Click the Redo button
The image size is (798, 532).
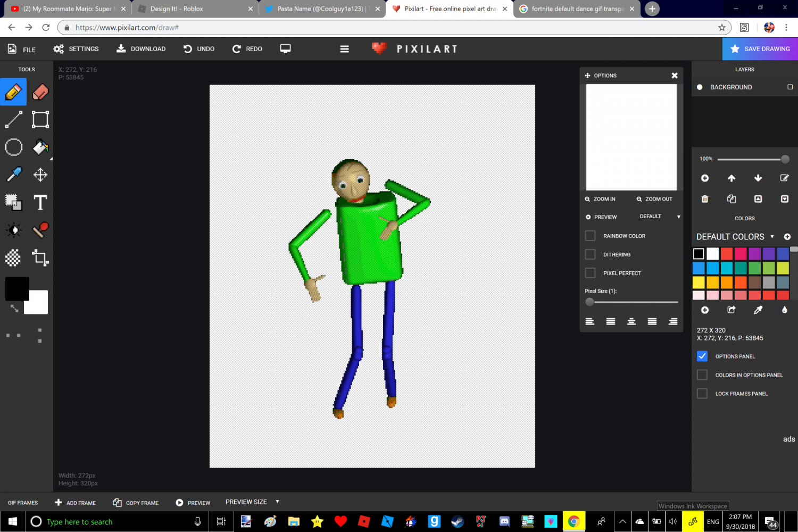247,49
